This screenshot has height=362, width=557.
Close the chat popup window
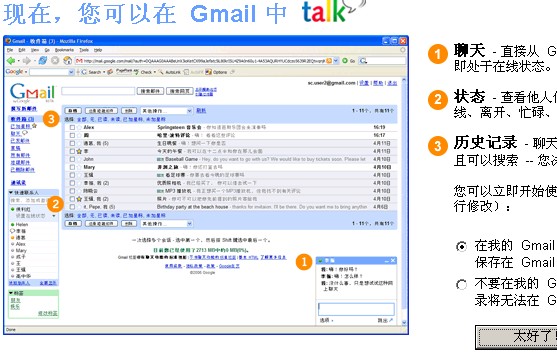pyautogui.click(x=393, y=260)
